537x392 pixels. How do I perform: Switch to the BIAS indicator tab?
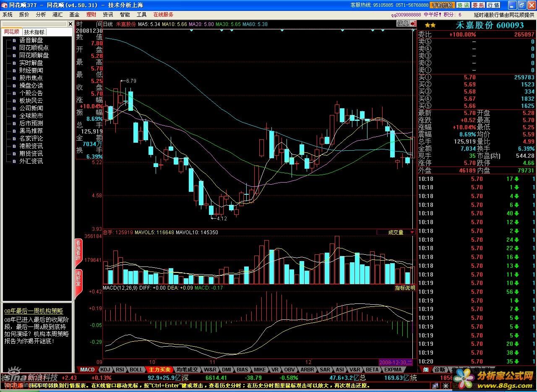click(242, 370)
